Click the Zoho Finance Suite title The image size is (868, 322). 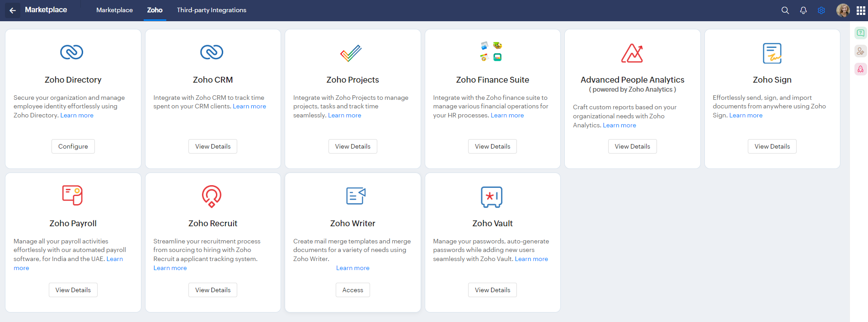pyautogui.click(x=493, y=79)
